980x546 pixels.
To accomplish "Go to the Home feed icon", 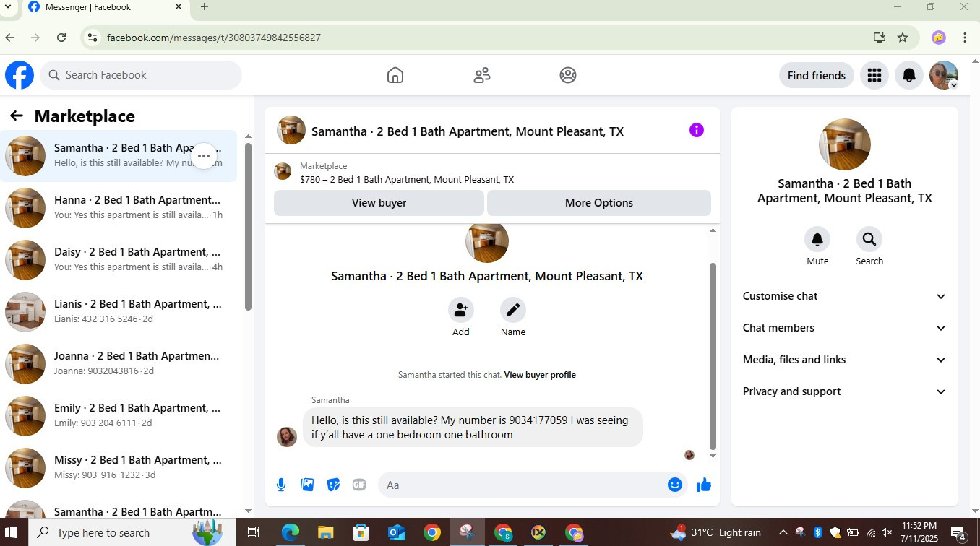I will (x=395, y=75).
